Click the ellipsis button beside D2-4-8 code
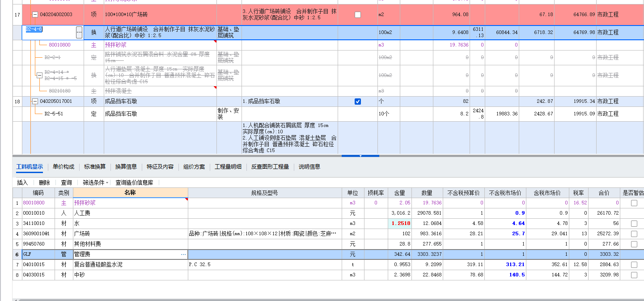Screen dimensions: 644x301 (79, 32)
